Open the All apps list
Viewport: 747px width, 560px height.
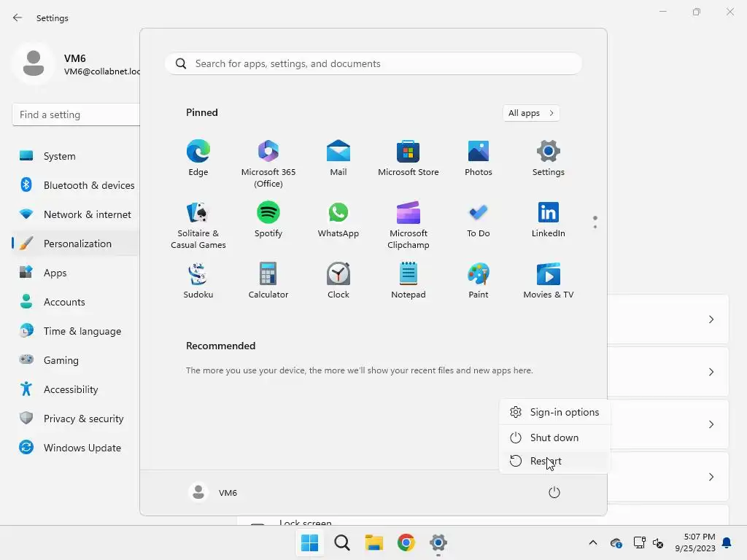coord(531,113)
